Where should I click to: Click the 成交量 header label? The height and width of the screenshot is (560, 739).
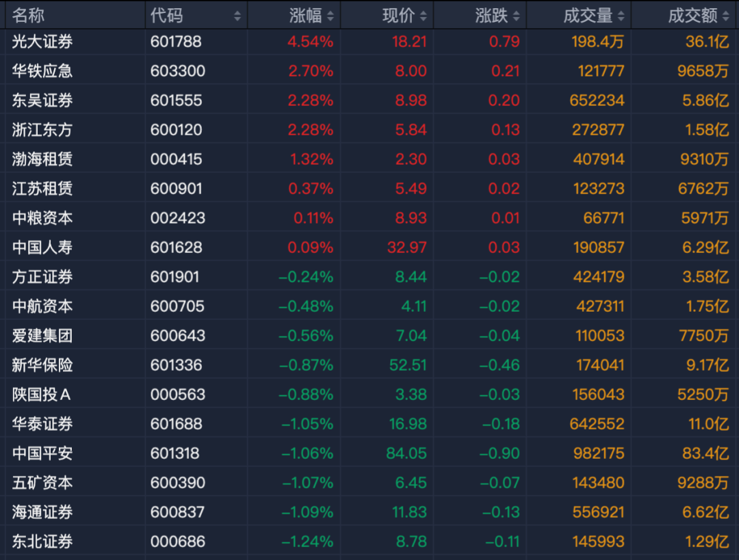click(588, 16)
